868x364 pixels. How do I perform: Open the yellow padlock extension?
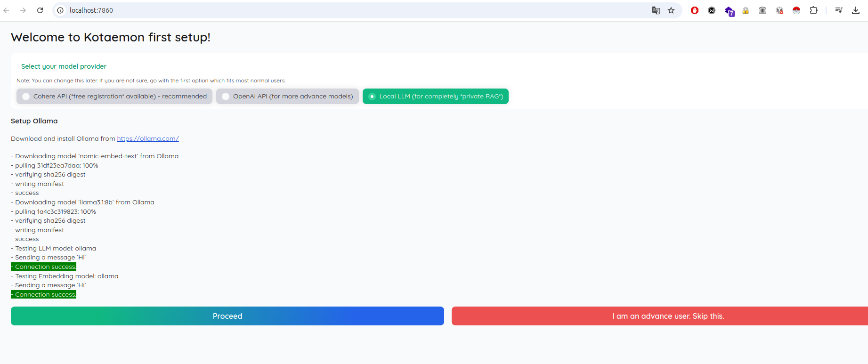coord(746,10)
